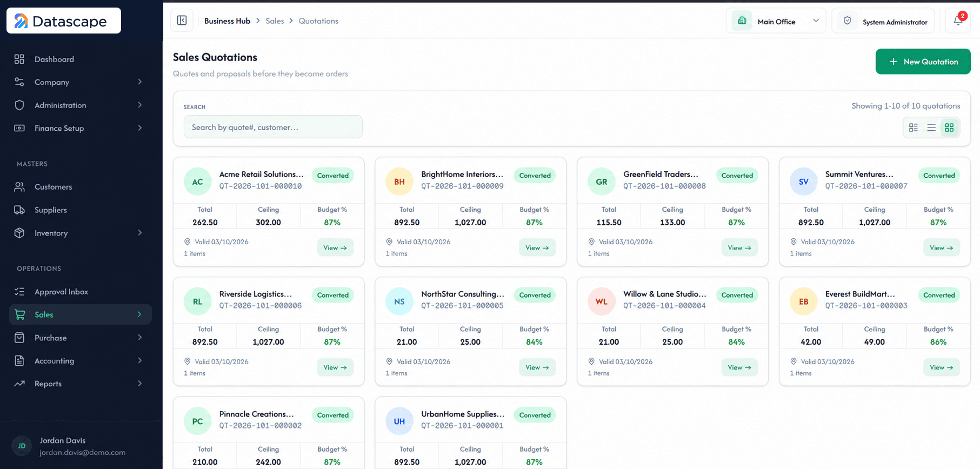Switch to grid card view
The image size is (980, 469).
[x=949, y=128]
